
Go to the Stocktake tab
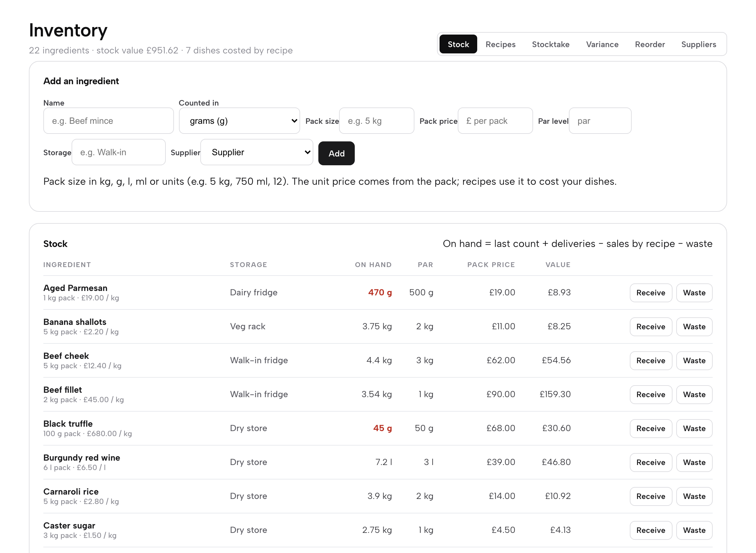550,44
